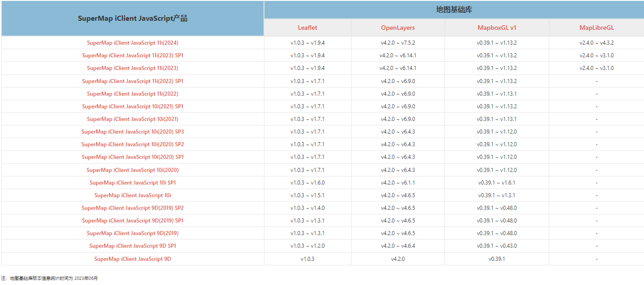The width and height of the screenshot is (644, 285).
Task: Open SuperMap iClient JavaScript 9D(2019) SP1 link
Action: point(133,221)
